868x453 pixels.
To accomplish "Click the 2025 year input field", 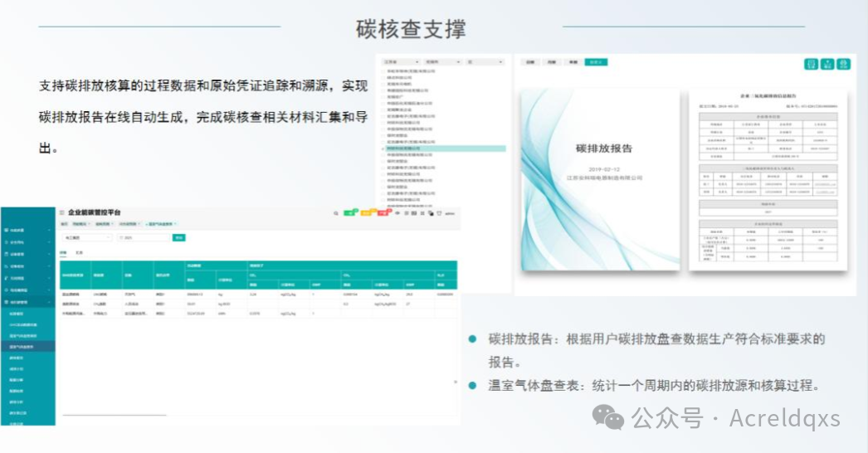I will 144,237.
